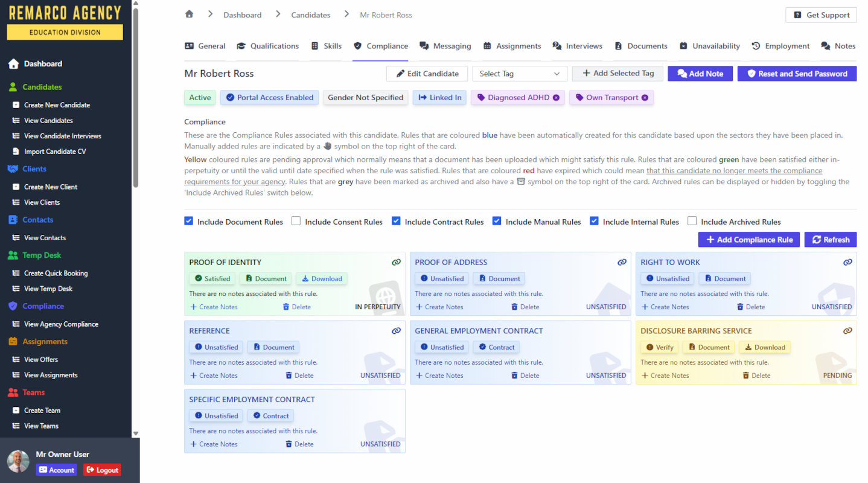Verify the Disclosure Barring Service rule

tap(659, 348)
